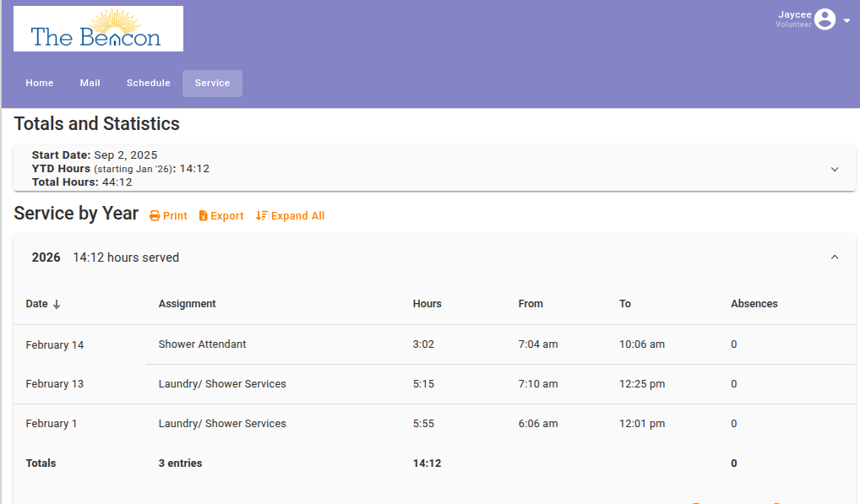Expand the Totals and Statistics panel chevron
The width and height of the screenshot is (860, 504).
tap(835, 170)
